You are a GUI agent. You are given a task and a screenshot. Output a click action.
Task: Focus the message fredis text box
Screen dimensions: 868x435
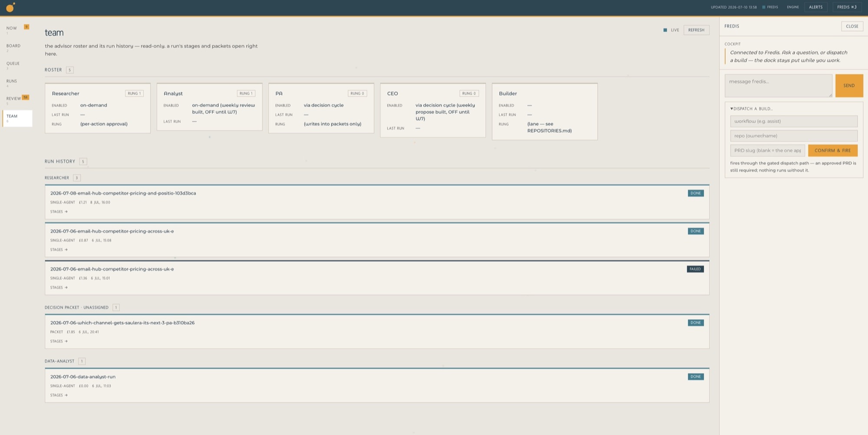pos(779,85)
